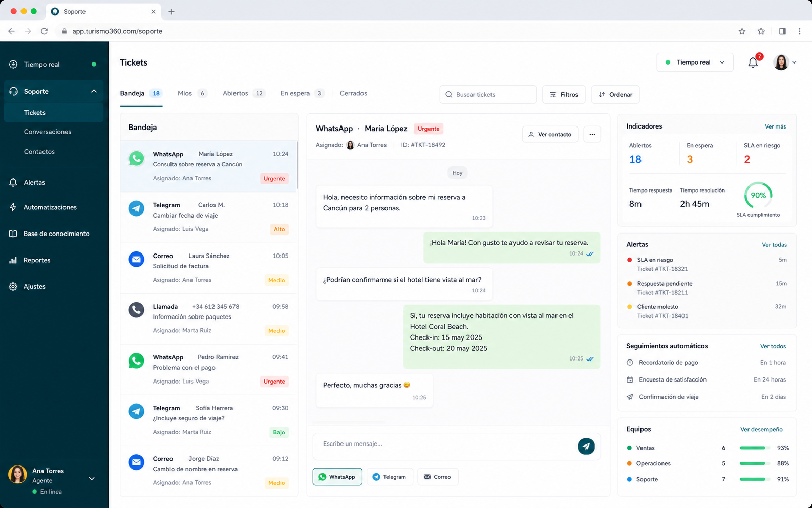Click the Tiempo real sidebar clock icon
812x508 pixels.
[x=13, y=64]
